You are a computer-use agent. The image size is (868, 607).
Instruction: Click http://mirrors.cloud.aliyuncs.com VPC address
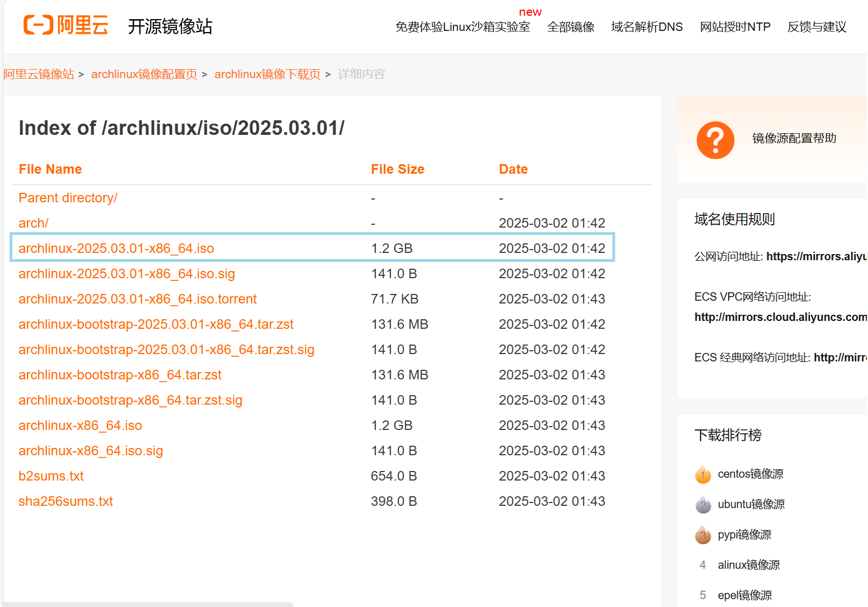(x=780, y=317)
